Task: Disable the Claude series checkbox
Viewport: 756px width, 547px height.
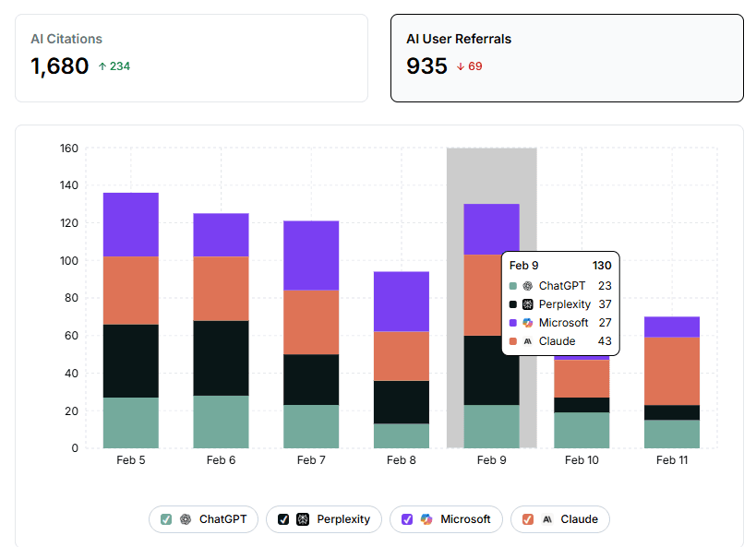Action: (x=527, y=519)
